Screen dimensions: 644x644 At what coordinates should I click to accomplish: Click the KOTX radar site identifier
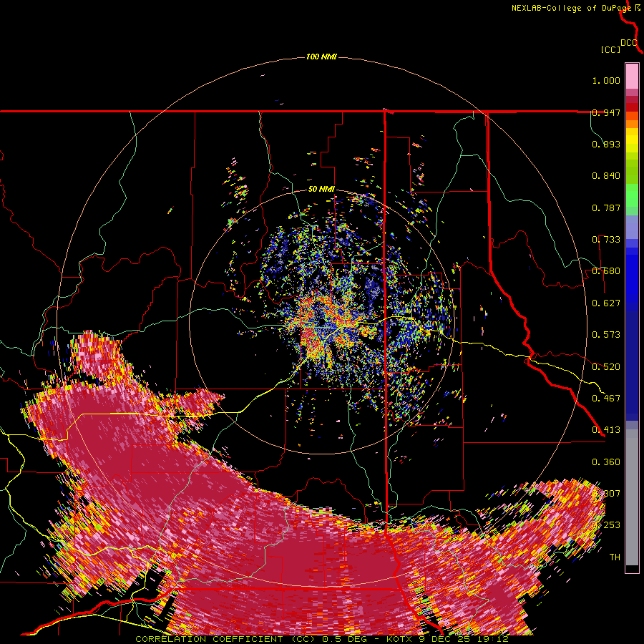tap(401, 639)
